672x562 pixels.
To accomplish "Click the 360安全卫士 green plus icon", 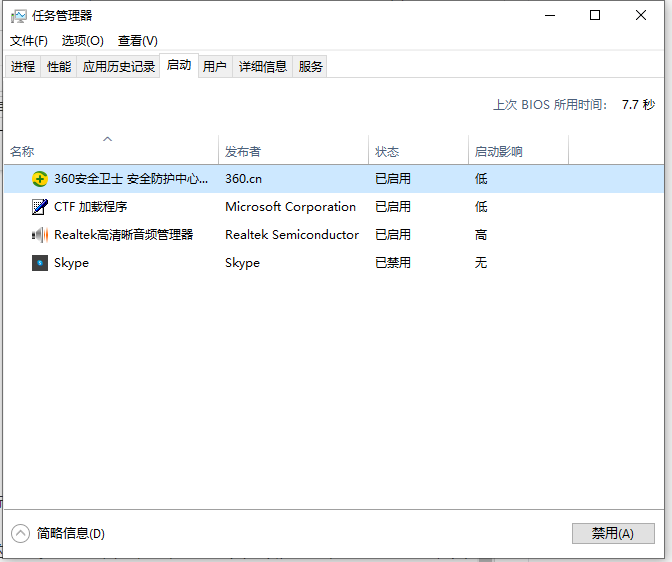I will (40, 179).
